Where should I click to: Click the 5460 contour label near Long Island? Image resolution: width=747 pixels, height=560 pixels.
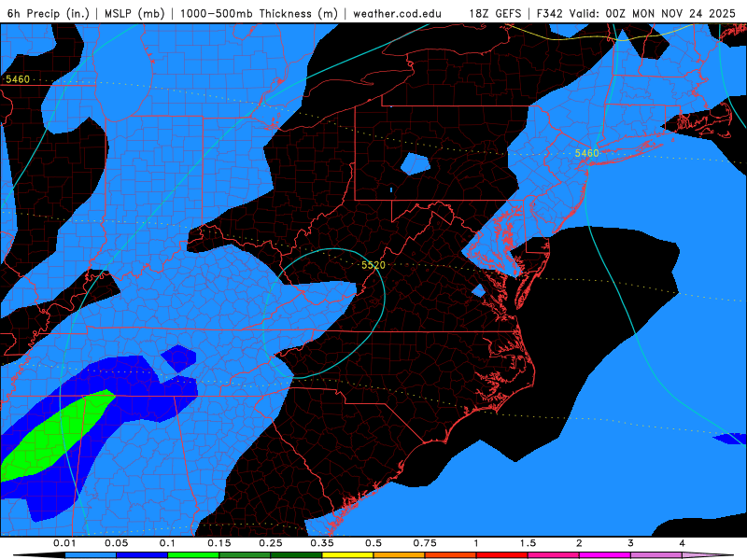click(x=586, y=153)
